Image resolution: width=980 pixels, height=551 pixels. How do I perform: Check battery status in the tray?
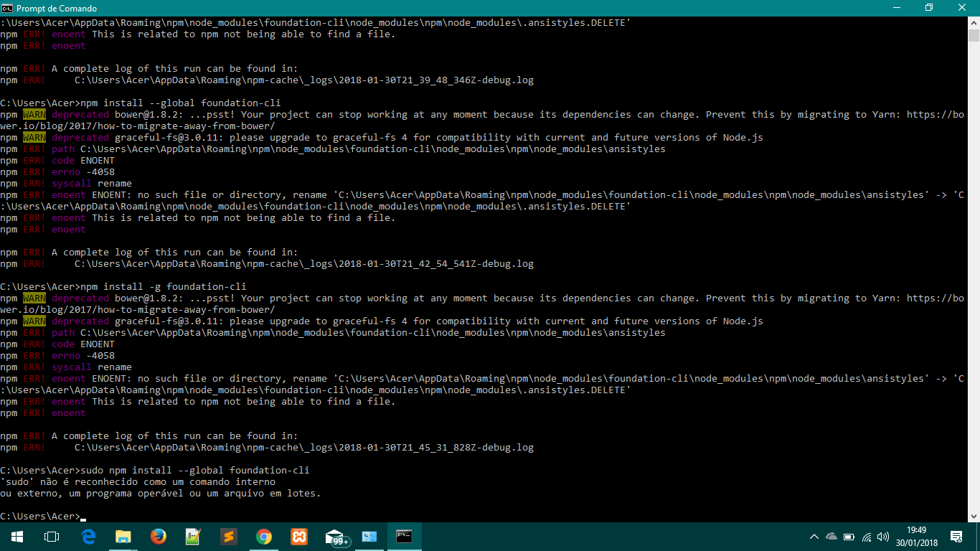[849, 537]
